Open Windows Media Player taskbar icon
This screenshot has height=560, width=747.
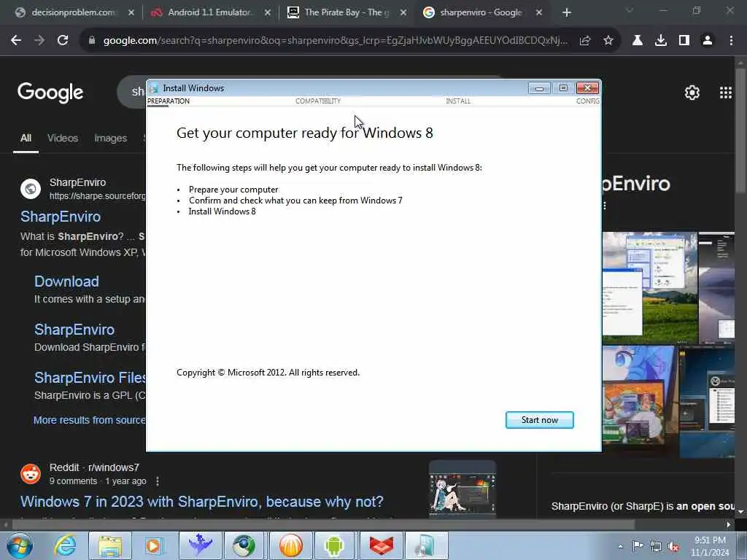click(153, 545)
